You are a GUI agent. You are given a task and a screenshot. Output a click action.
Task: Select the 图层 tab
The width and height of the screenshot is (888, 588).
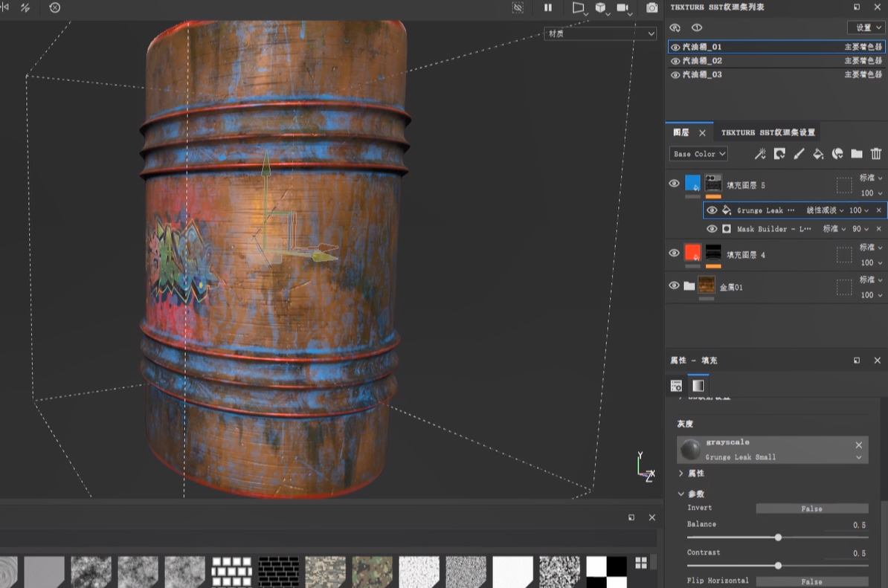coord(681,132)
